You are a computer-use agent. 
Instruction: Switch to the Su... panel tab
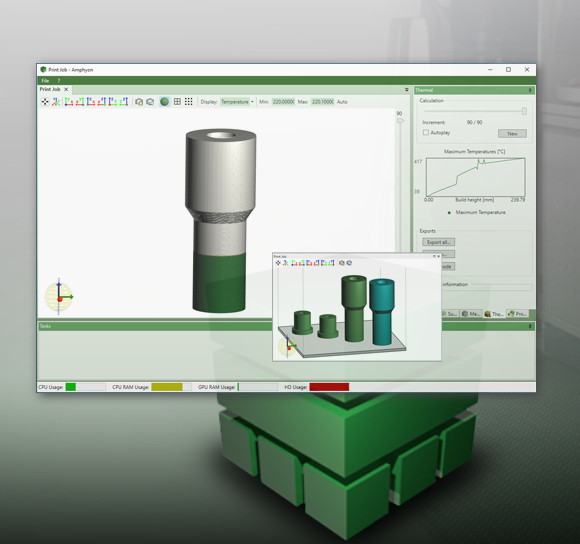pos(450,314)
